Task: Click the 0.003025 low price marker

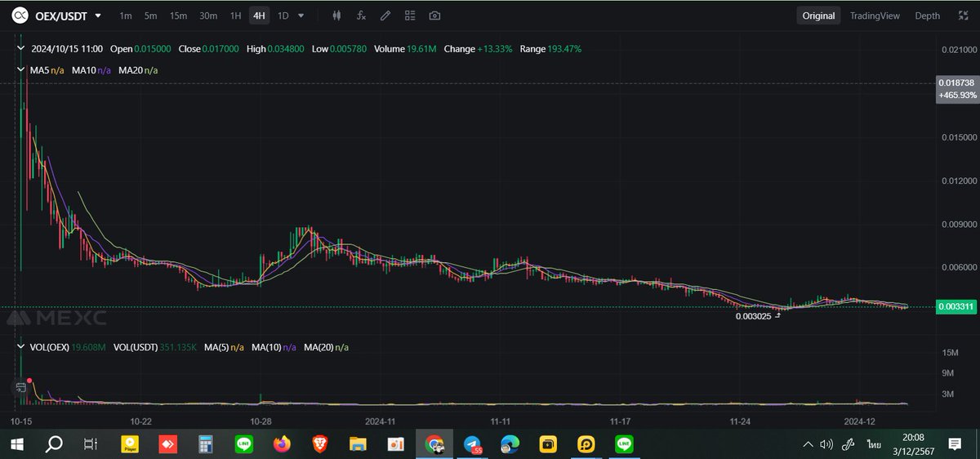Action: [754, 315]
